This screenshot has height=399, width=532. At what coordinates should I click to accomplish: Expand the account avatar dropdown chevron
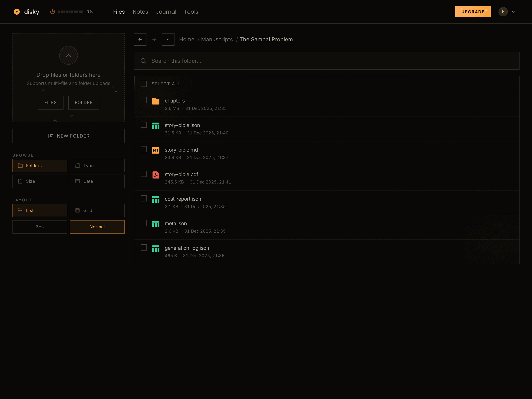click(x=514, y=11)
